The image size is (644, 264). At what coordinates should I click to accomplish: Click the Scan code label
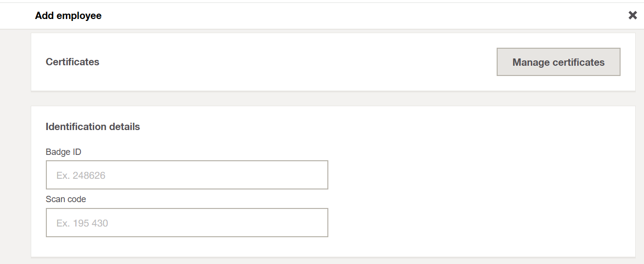[x=66, y=199]
